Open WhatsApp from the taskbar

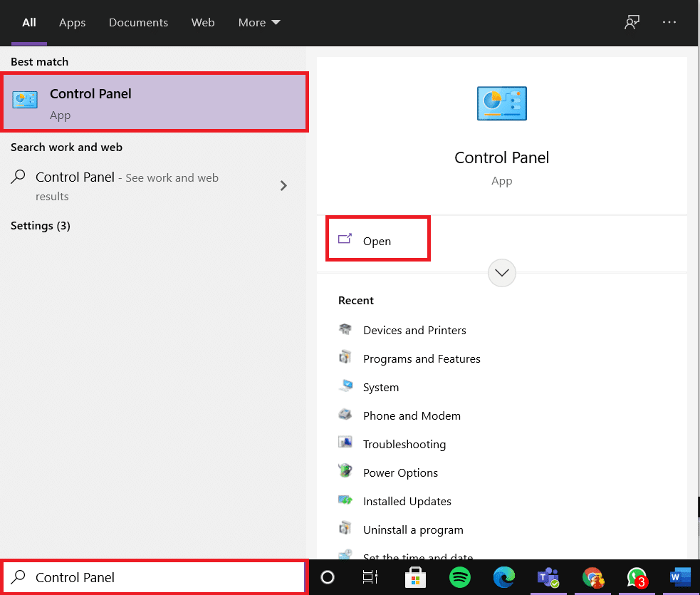coord(637,577)
